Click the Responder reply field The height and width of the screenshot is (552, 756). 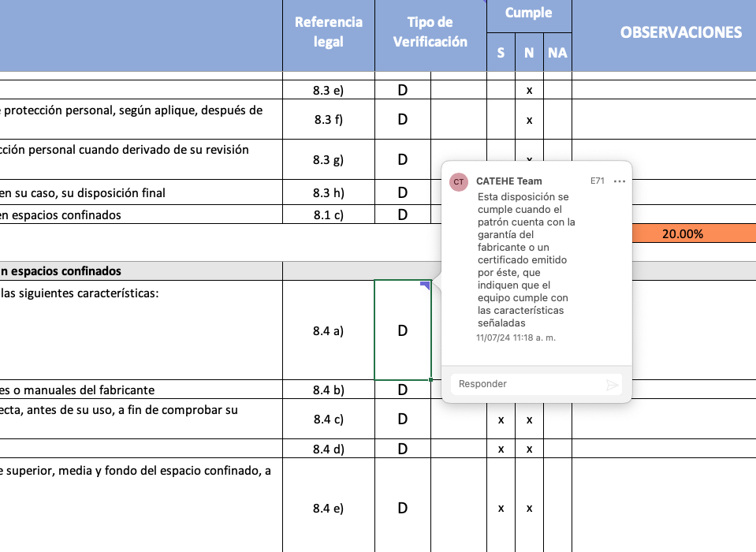point(536,384)
